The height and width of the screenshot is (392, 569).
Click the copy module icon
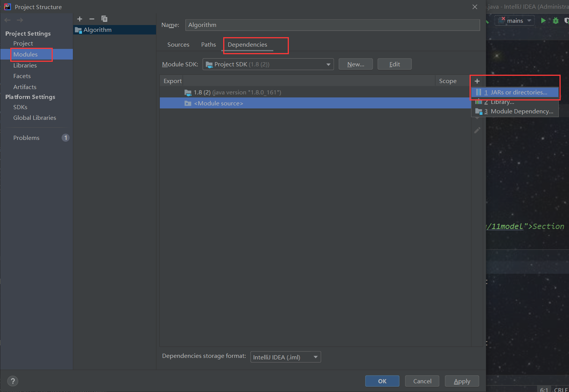104,19
